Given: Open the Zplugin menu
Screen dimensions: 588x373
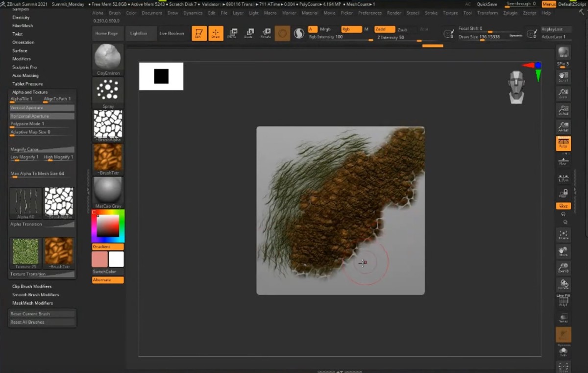Looking at the screenshot, I should click(x=510, y=13).
